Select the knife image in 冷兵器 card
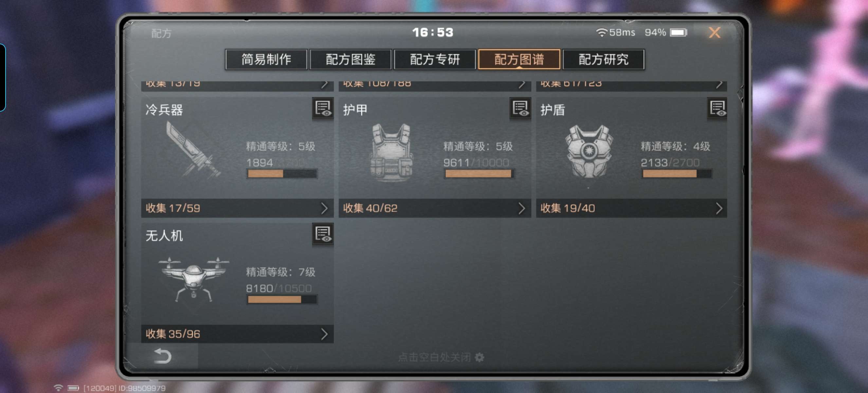The height and width of the screenshot is (393, 868). click(193, 149)
